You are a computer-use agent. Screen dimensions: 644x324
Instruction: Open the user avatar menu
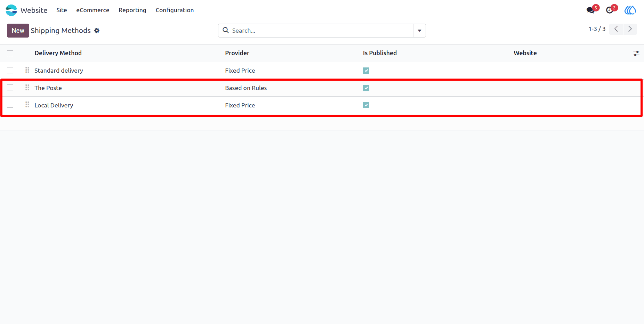(x=630, y=10)
